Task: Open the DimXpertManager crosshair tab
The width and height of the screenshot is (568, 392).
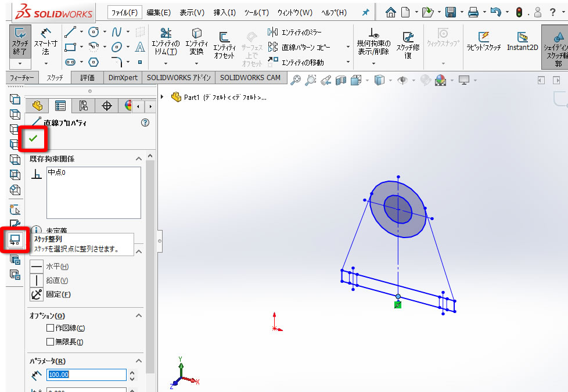Action: (106, 106)
